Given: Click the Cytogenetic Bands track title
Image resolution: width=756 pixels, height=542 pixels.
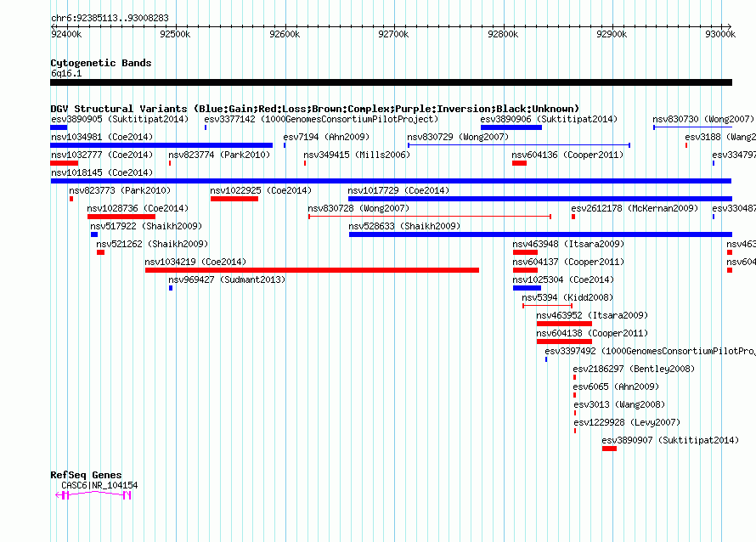Looking at the screenshot, I should [101, 63].
